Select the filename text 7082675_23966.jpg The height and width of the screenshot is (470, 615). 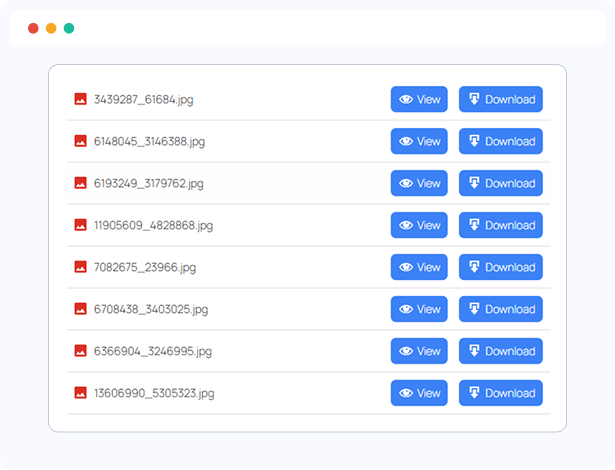(145, 268)
